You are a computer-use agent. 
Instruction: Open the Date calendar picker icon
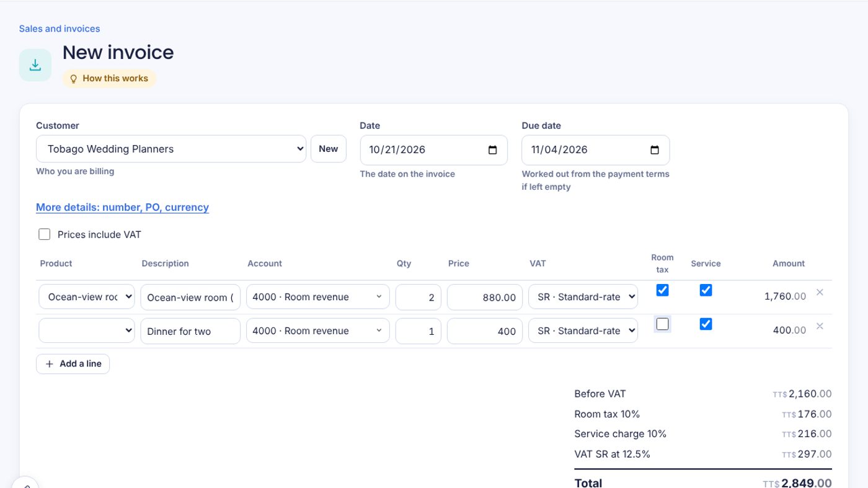click(x=493, y=150)
